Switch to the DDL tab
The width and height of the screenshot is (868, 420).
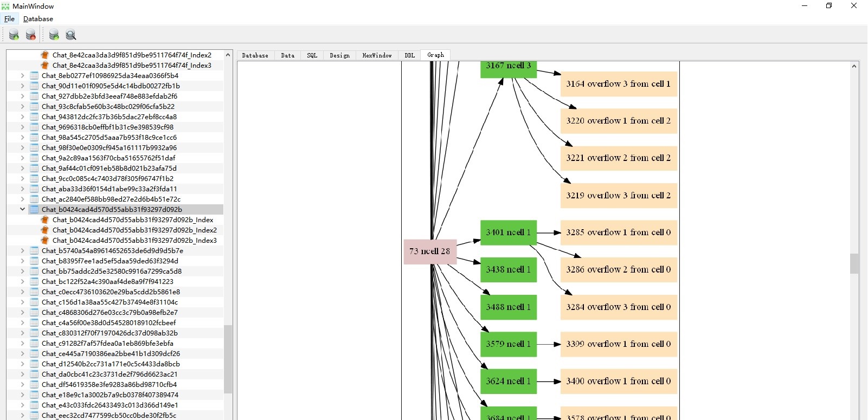(409, 55)
